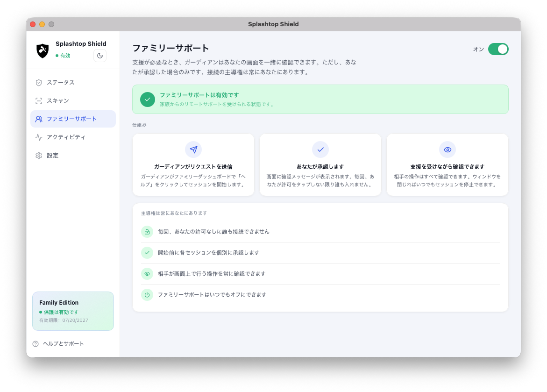Screen dimensions: 547x392
Task: Click the scan frame icon beside スキャン
Action: click(39, 101)
